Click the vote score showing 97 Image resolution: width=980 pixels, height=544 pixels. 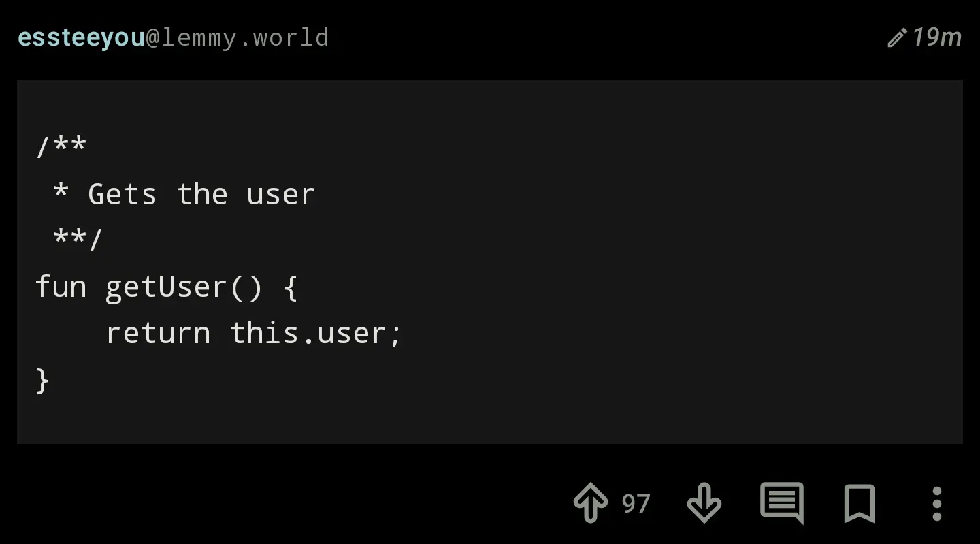point(636,504)
